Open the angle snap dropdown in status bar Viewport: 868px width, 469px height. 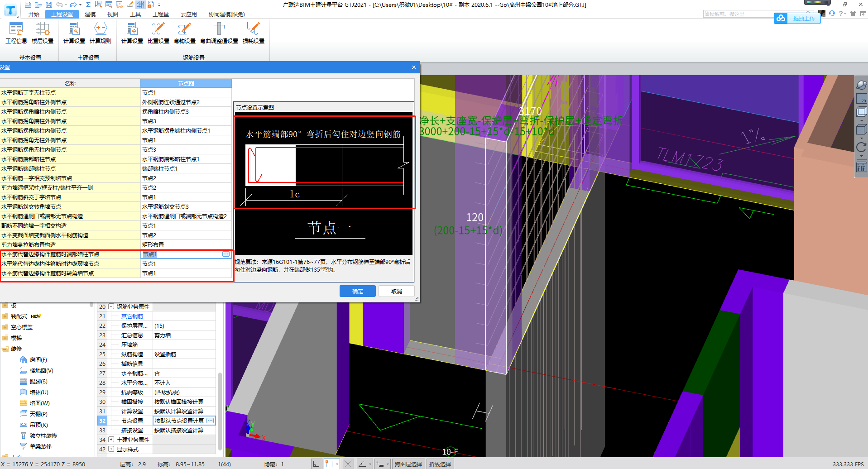point(370,464)
